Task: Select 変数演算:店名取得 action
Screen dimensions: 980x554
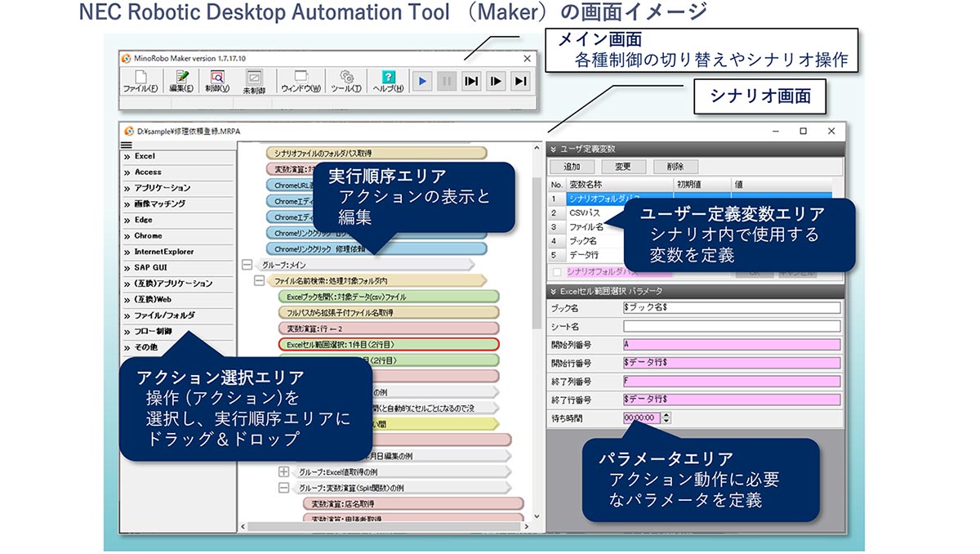Action: pyautogui.click(x=412, y=503)
